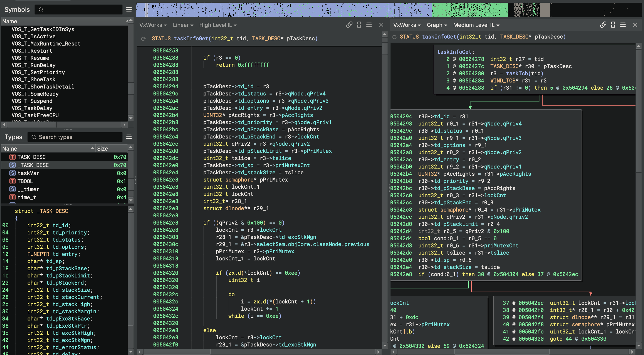Open the Linear pane hamburger options menu
The width and height of the screenshot is (644, 355).
coord(369,25)
